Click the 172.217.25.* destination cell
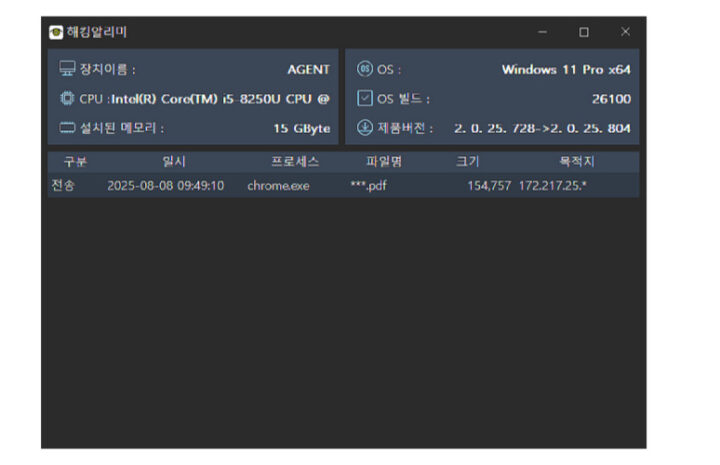Viewport: 720px width, 465px height. (552, 185)
